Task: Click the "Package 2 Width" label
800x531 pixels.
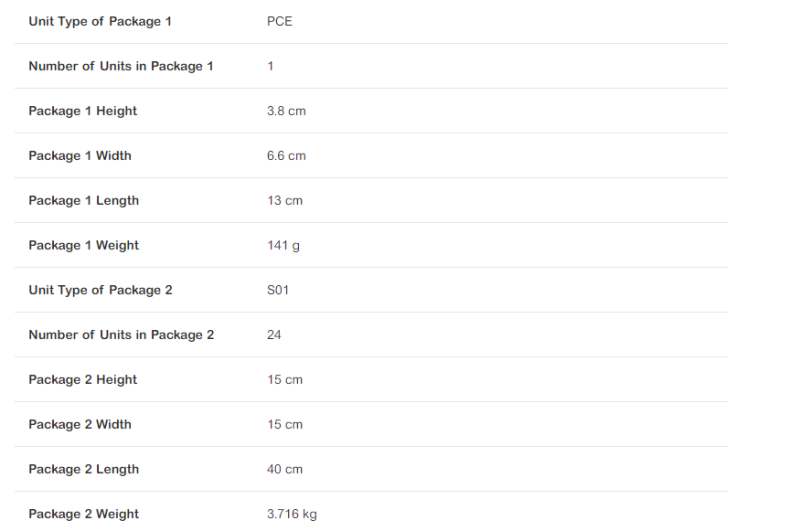Action: [x=80, y=425]
